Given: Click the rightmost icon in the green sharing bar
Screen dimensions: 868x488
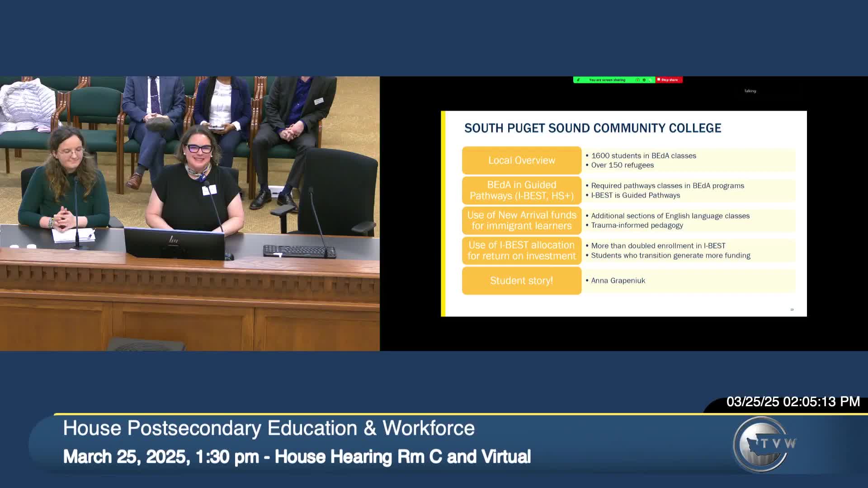Looking at the screenshot, I should pos(651,80).
